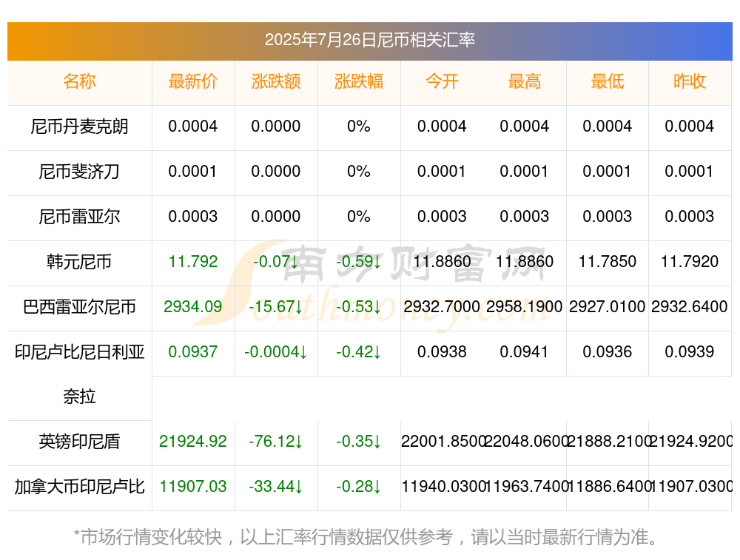This screenshot has height=560, width=740.
Task: Click the 韩元尼币 row name
Action: pyautogui.click(x=79, y=261)
